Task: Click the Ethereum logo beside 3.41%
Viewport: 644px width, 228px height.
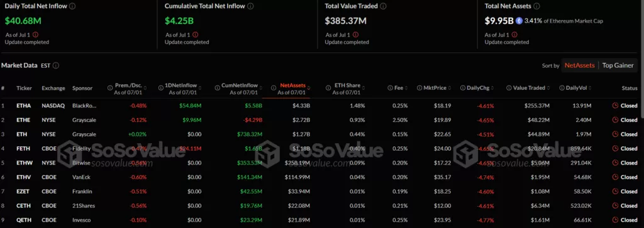Action: (519, 21)
